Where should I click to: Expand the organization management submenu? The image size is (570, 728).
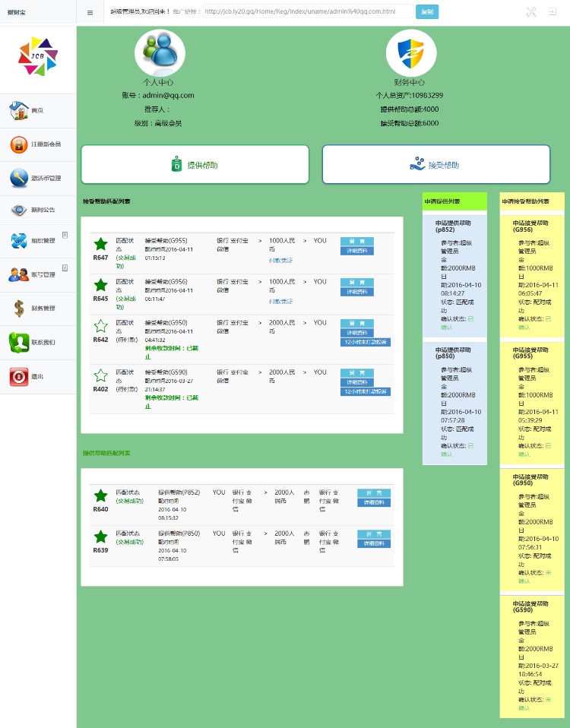tap(65, 235)
